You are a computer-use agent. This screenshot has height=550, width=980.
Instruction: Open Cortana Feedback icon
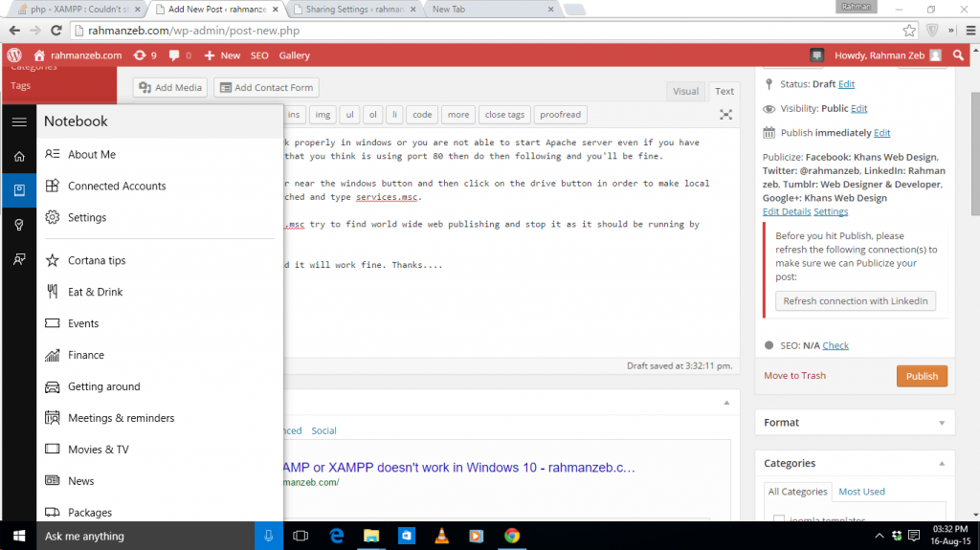(19, 259)
